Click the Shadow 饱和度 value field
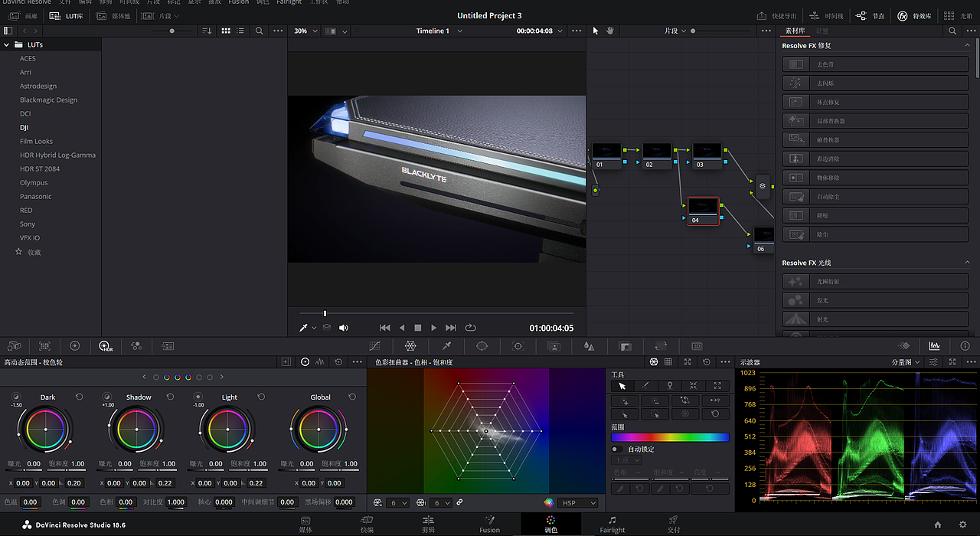Screen dimensions: 980x536 point(168,464)
